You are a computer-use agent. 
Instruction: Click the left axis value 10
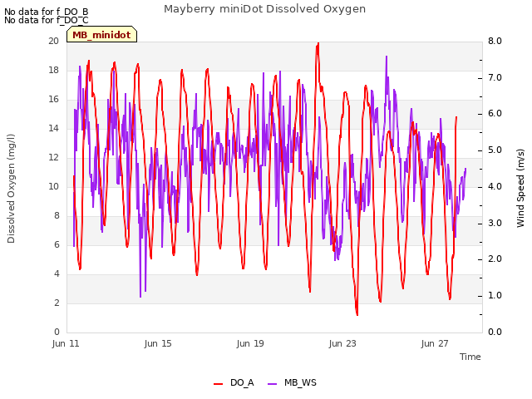pos(53,186)
